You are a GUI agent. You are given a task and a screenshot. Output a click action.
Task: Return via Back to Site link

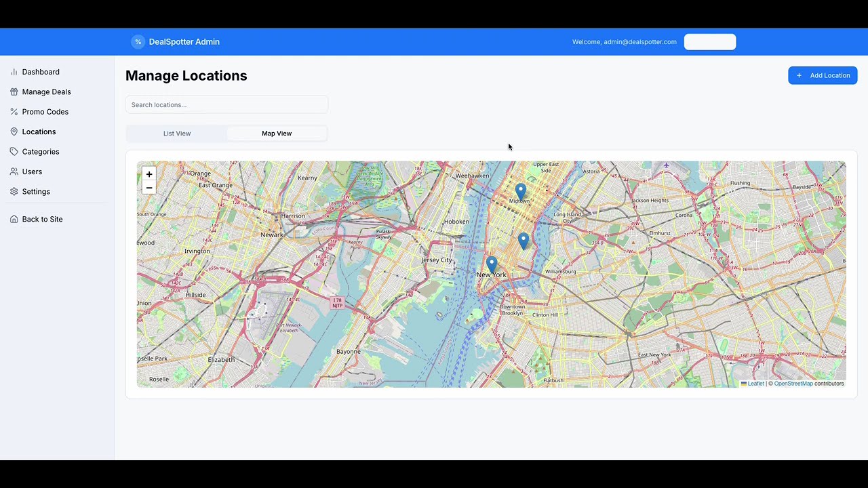pyautogui.click(x=42, y=219)
